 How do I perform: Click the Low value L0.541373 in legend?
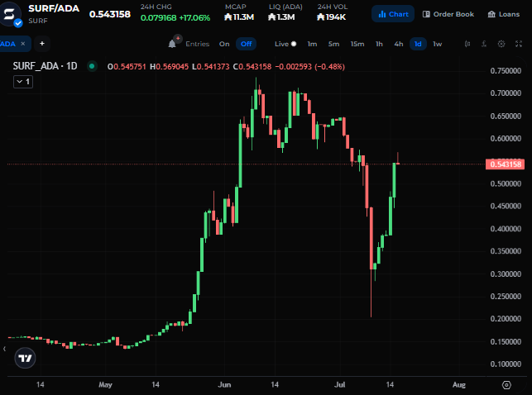coord(211,67)
